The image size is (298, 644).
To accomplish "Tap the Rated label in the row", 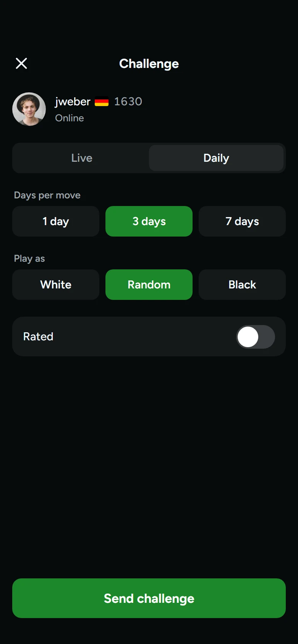I will coord(38,336).
